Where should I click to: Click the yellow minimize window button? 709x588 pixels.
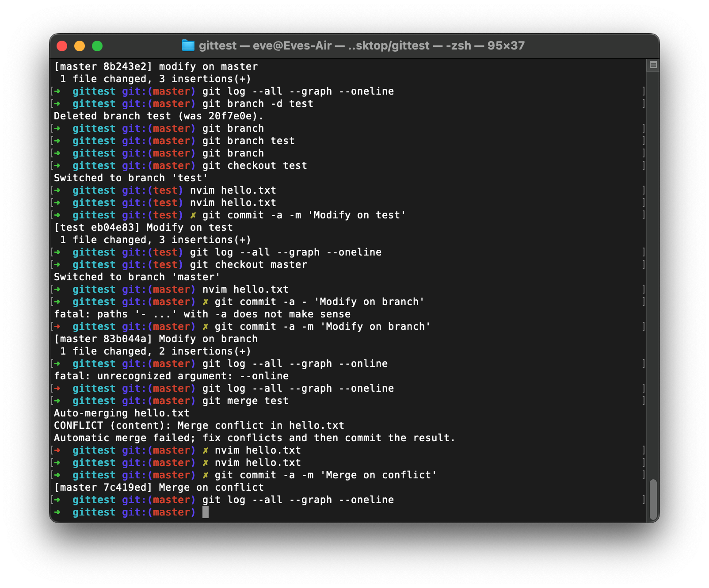pyautogui.click(x=80, y=46)
